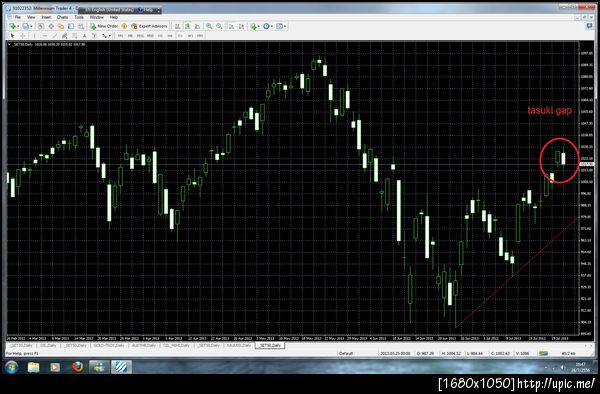Switch to the XAUUSD,Daily chart tab

tap(239, 345)
